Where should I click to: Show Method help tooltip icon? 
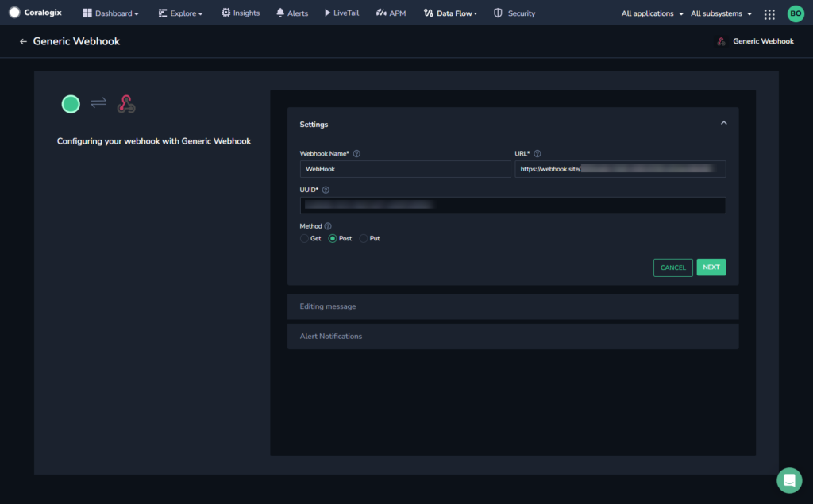[328, 226]
